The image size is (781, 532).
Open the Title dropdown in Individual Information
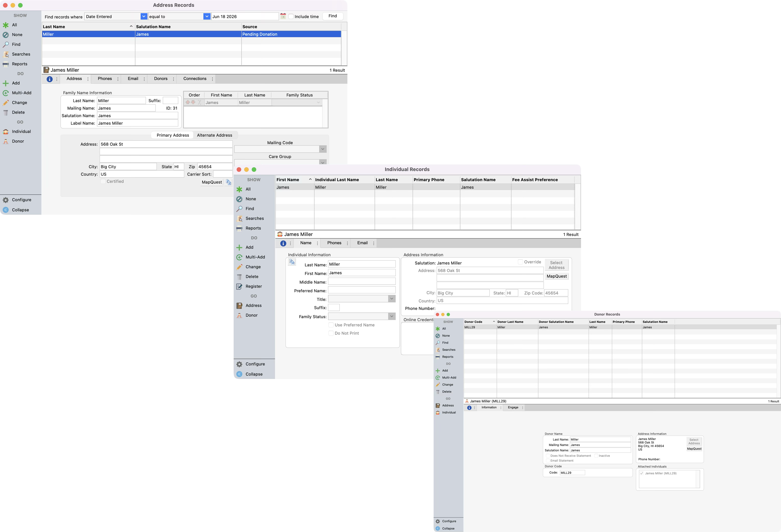pos(392,299)
